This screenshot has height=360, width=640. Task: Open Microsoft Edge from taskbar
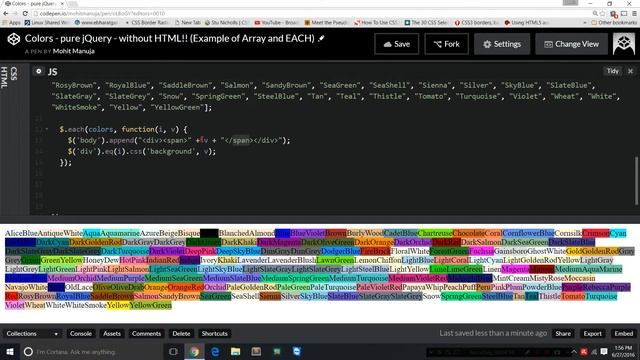click(215, 351)
